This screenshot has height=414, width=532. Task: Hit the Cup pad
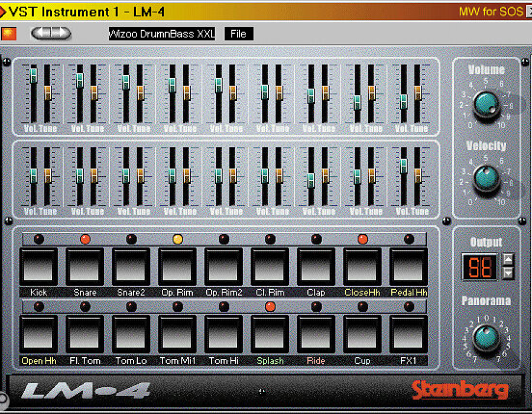pyautogui.click(x=362, y=334)
